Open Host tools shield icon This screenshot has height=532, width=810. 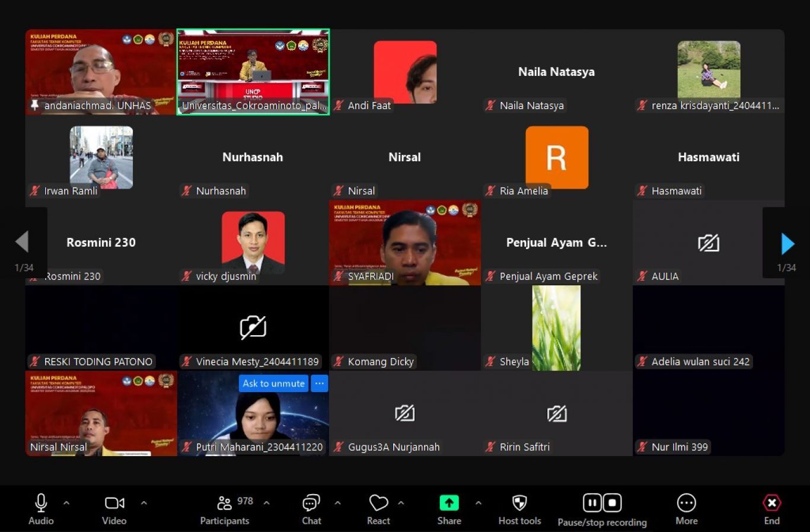tap(519, 504)
